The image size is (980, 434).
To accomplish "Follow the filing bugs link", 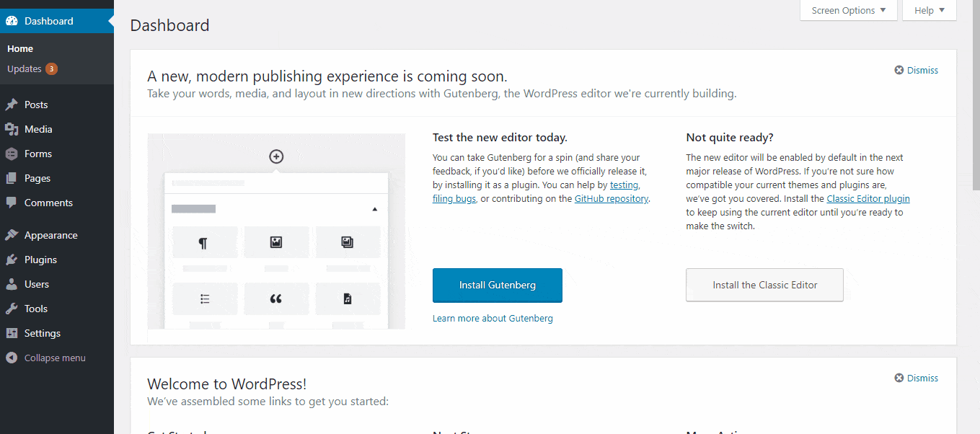I will pos(454,199).
